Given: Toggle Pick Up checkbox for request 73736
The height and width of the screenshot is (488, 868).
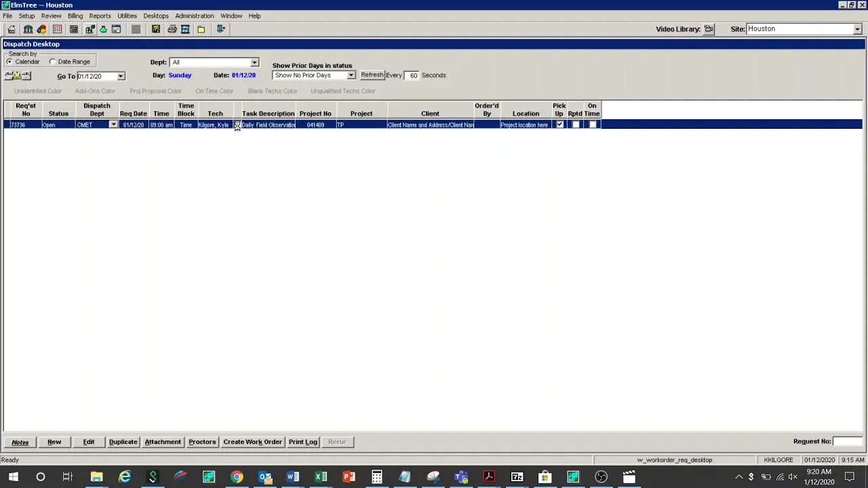Looking at the screenshot, I should 559,125.
